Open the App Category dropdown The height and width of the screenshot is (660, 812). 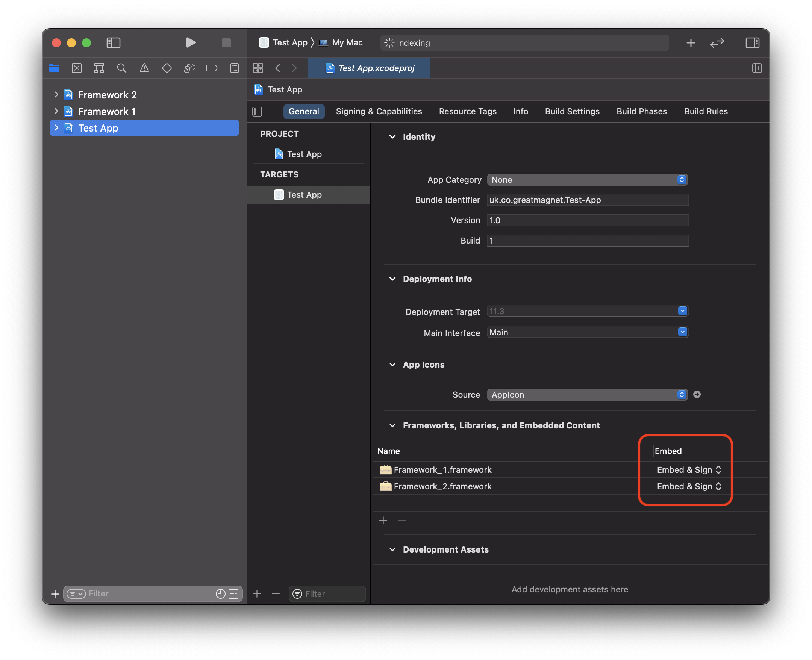587,179
